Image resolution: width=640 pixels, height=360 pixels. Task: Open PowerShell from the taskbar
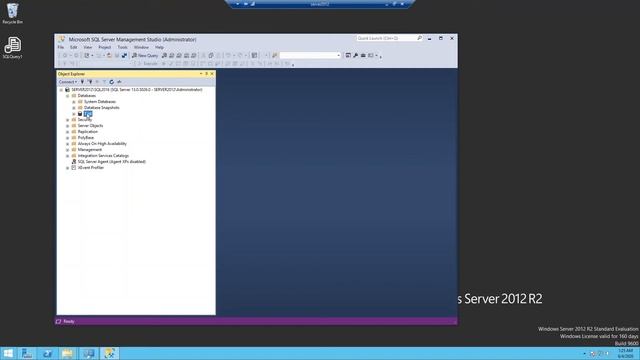click(47, 353)
